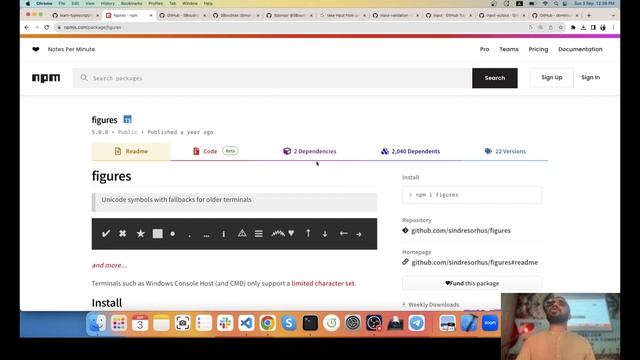Open Zoom from the dock

pos(490,323)
